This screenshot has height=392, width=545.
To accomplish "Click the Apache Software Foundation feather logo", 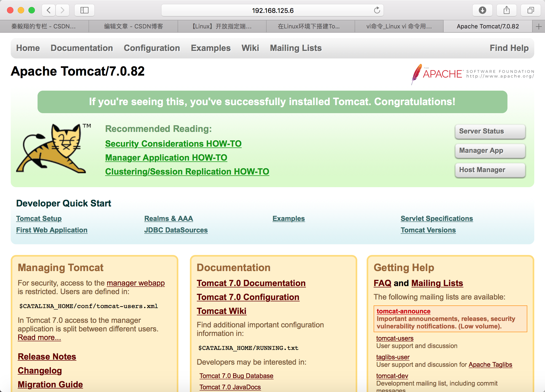I will pos(473,74).
